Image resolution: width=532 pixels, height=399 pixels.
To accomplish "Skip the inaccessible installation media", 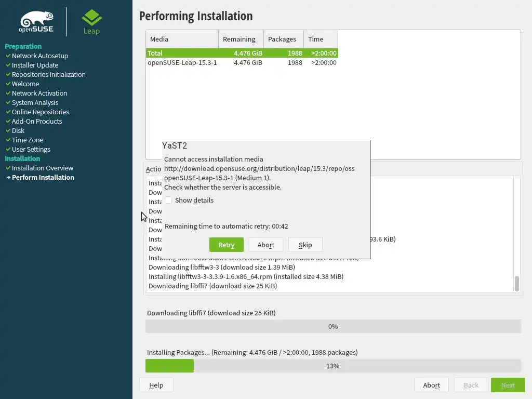I will (x=305, y=245).
